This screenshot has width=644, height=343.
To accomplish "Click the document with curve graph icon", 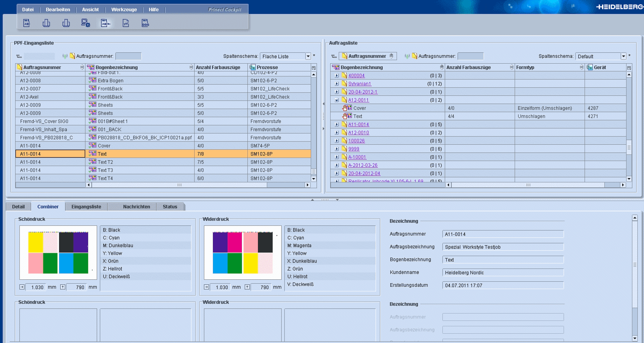I will tap(125, 23).
